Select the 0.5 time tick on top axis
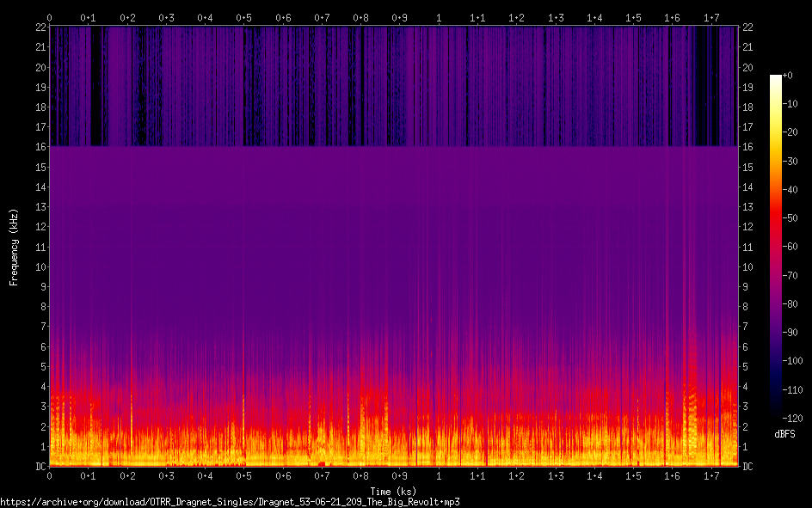This screenshot has height=508, width=812. [244, 17]
